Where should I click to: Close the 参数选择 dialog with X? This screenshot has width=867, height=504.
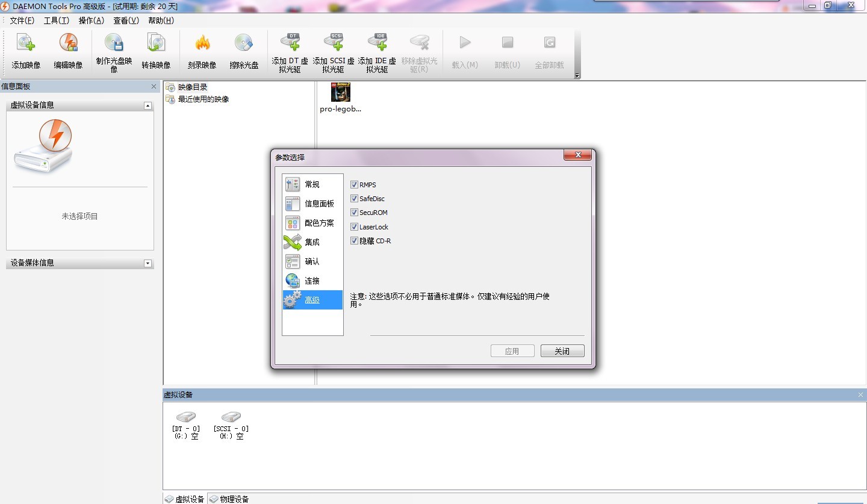[578, 155]
